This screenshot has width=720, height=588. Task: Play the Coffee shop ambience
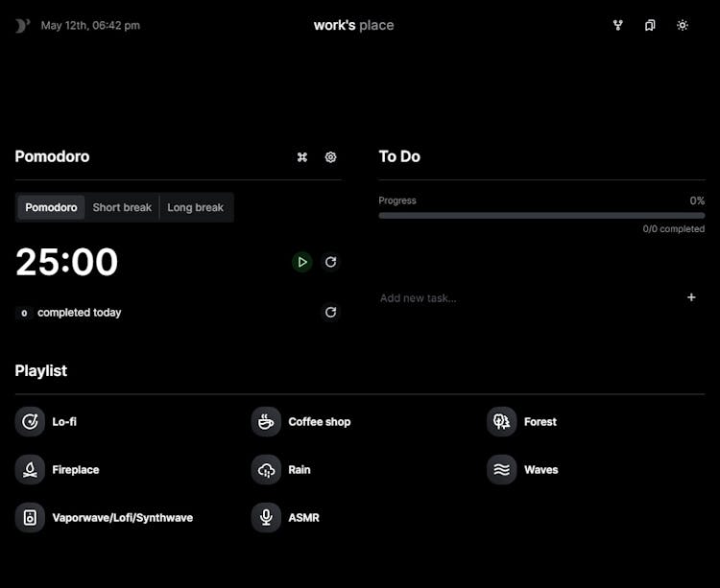pyautogui.click(x=300, y=421)
